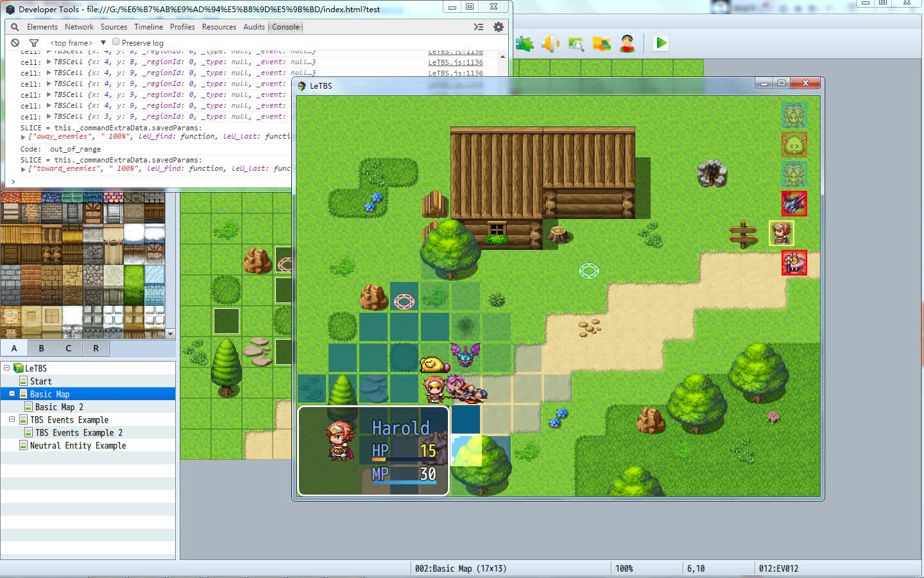The width and height of the screenshot is (924, 578).
Task: Open the DevTools settings gear
Action: point(499,27)
